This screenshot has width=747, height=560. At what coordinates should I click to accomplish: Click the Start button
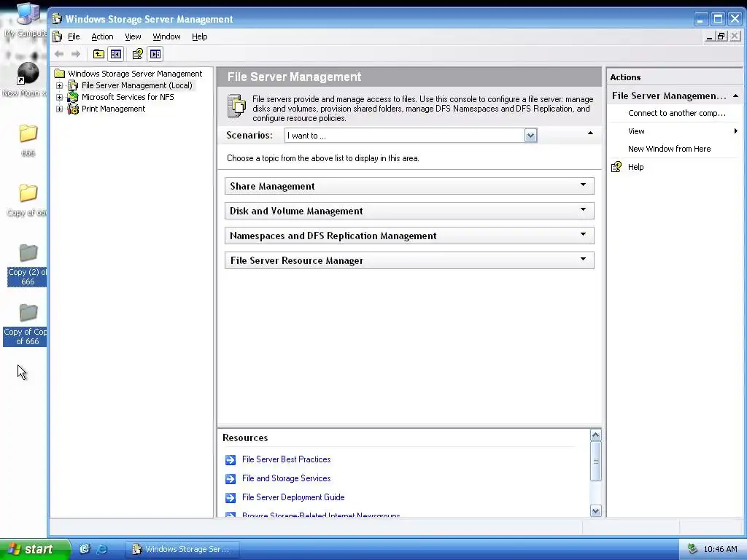coord(34,549)
